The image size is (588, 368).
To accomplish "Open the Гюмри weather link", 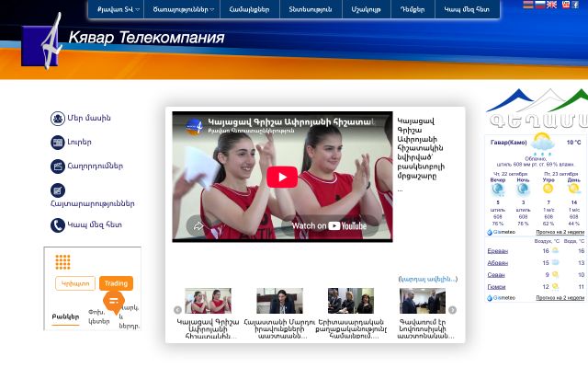I will [x=496, y=287].
